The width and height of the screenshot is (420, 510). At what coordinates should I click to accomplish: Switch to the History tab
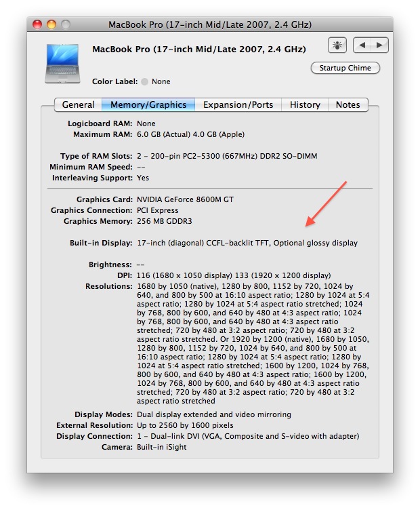pos(305,104)
